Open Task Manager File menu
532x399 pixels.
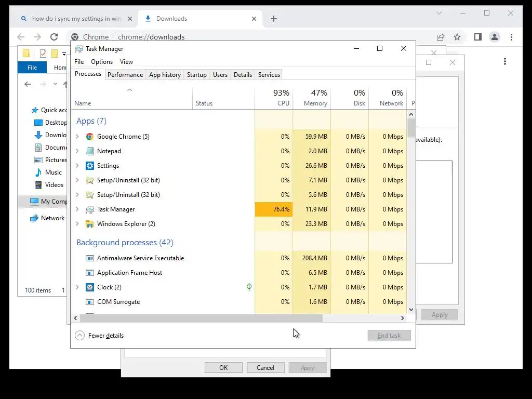[79, 62]
